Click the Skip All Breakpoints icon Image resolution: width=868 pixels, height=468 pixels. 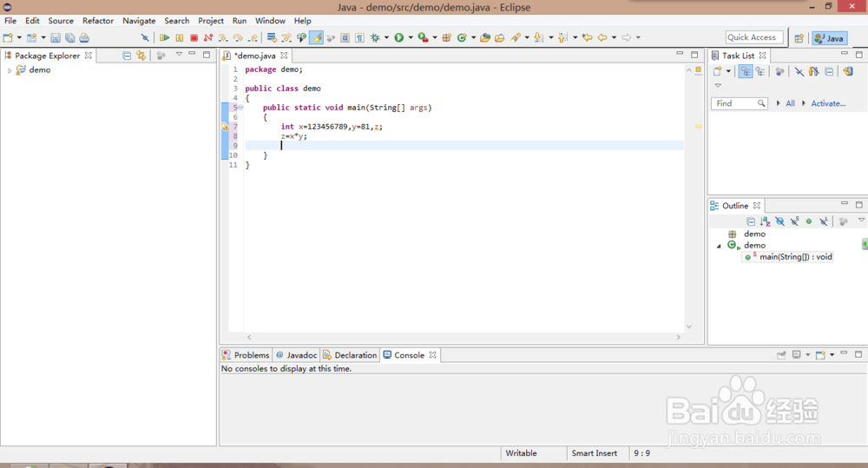pyautogui.click(x=145, y=37)
